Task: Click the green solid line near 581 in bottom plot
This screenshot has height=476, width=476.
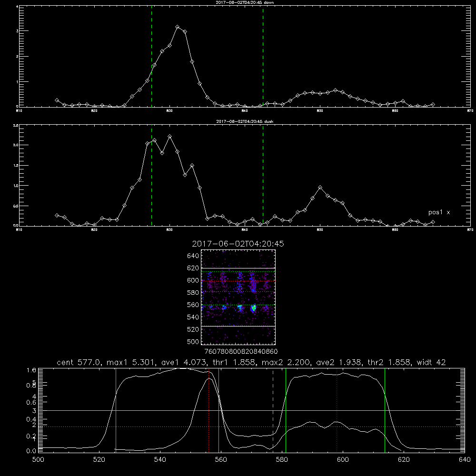Action: pos(286,410)
